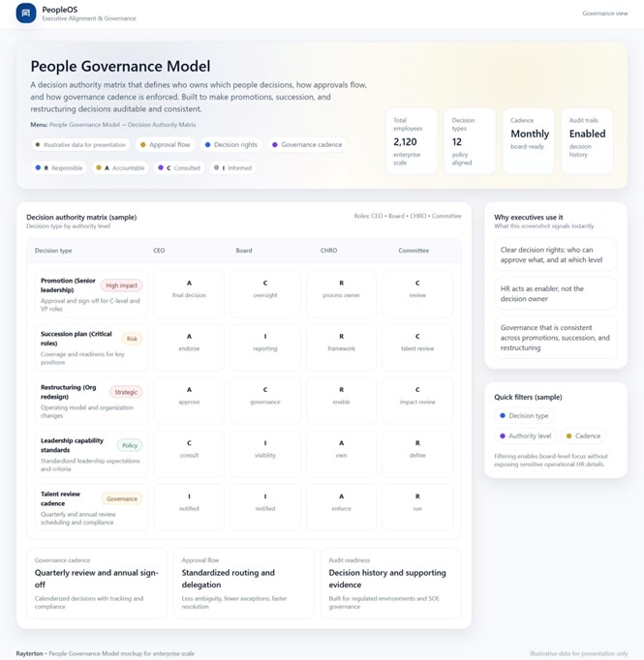Viewport: 644px width, 660px height.
Task: Click the Board 'visibility' cell
Action: pos(265,454)
